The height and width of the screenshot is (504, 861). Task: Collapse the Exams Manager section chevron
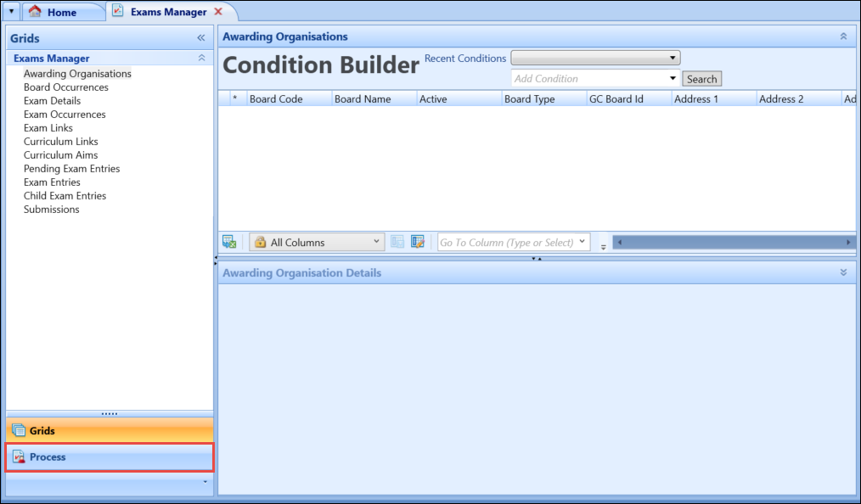201,57
